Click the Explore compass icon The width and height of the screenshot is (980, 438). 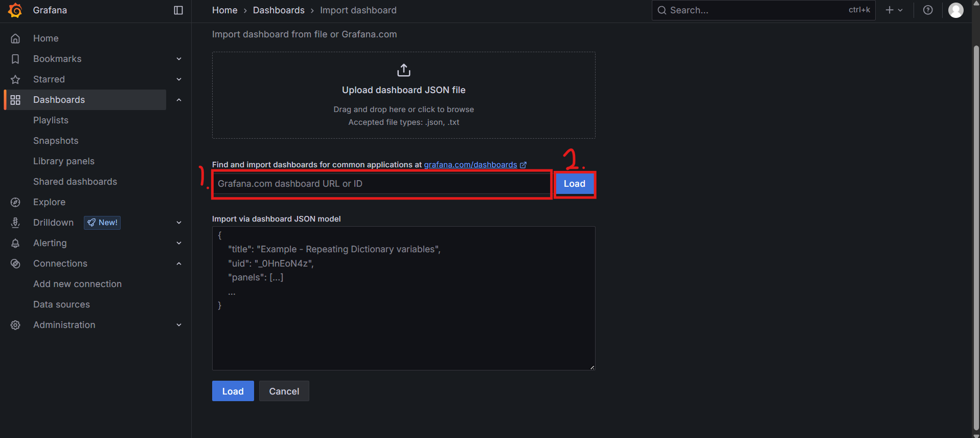(x=15, y=202)
